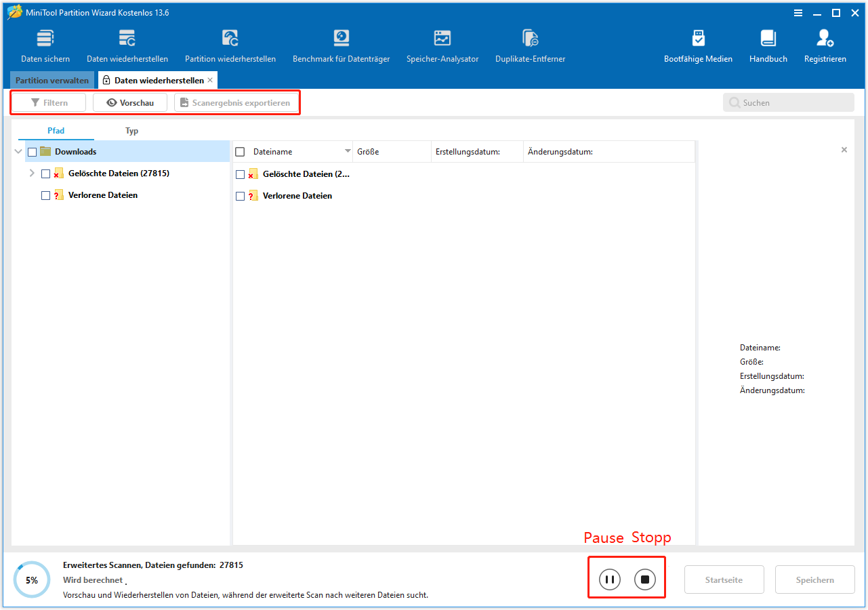
Task: Launch Partition wiederherstellen tool
Action: pos(230,46)
